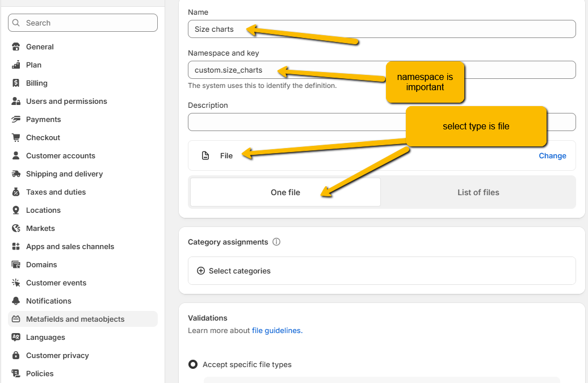Switch to the One file option
This screenshot has height=383, width=588.
pos(285,192)
